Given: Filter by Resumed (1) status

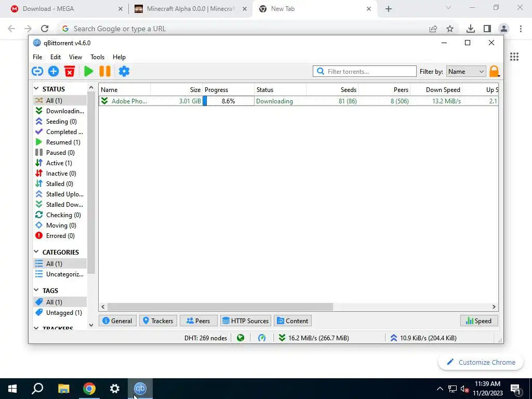Looking at the screenshot, I should coord(60,142).
